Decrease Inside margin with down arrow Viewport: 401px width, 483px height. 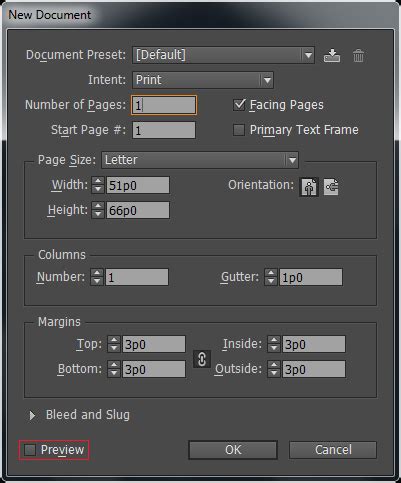point(274,348)
